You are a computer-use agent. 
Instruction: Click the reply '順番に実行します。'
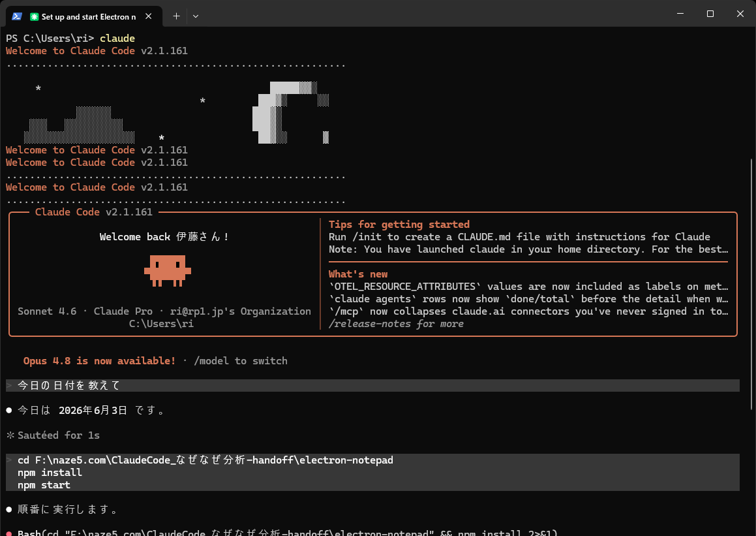pyautogui.click(x=68, y=509)
